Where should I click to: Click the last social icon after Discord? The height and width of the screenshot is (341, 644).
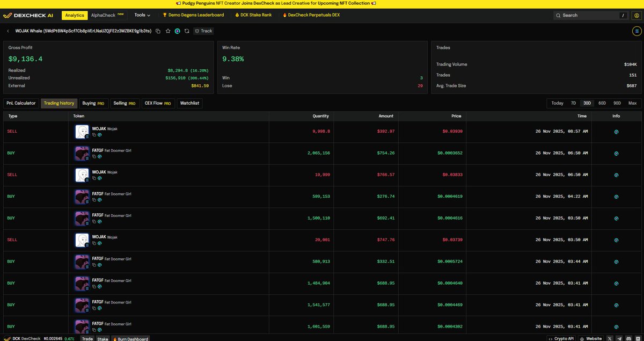pyautogui.click(x=638, y=339)
